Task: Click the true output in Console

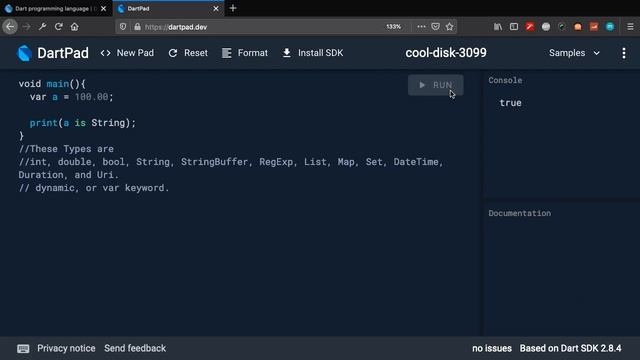Action: 510,103
